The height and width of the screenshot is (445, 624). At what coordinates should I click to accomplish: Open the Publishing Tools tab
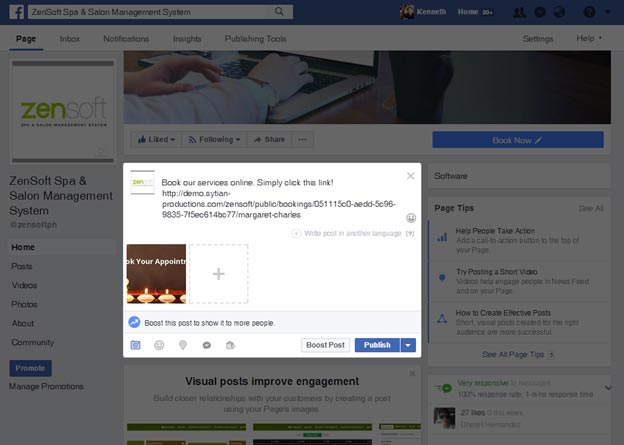[255, 39]
